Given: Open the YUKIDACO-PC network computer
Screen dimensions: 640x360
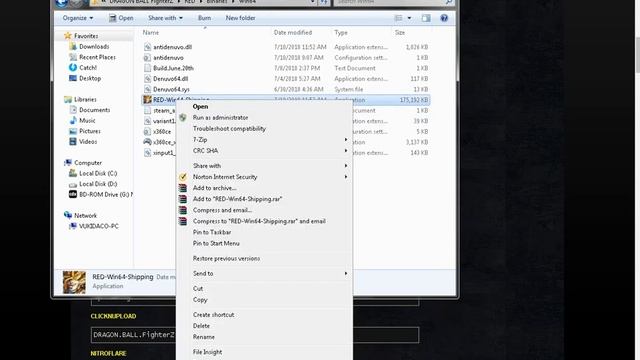Looking at the screenshot, I should coord(98,227).
